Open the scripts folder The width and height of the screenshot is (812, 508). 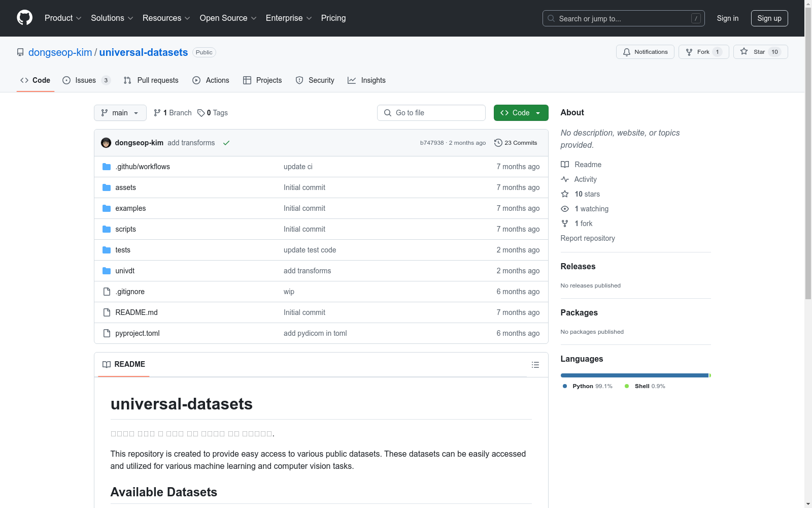point(125,229)
